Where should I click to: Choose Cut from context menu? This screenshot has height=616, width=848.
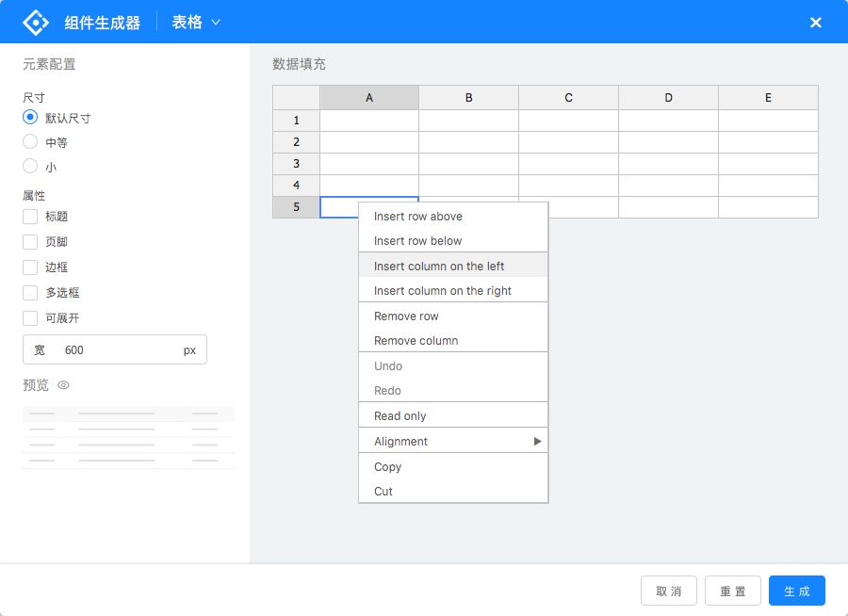453,491
